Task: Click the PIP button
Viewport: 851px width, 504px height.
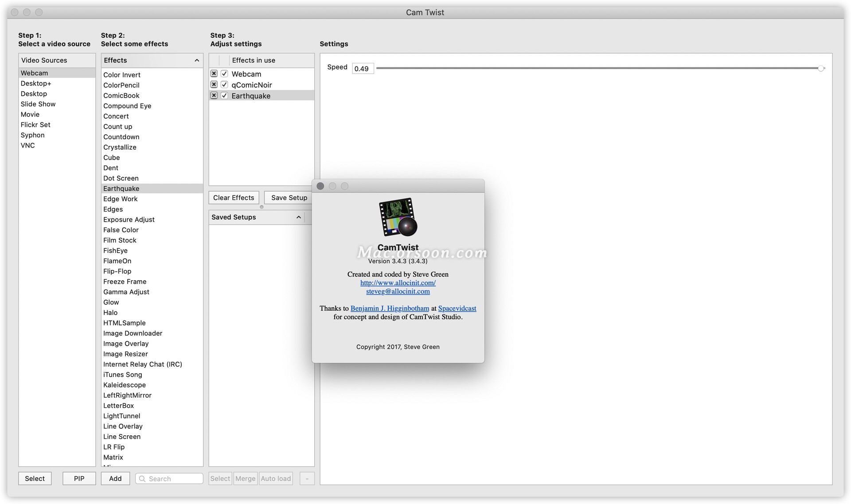Action: (79, 479)
